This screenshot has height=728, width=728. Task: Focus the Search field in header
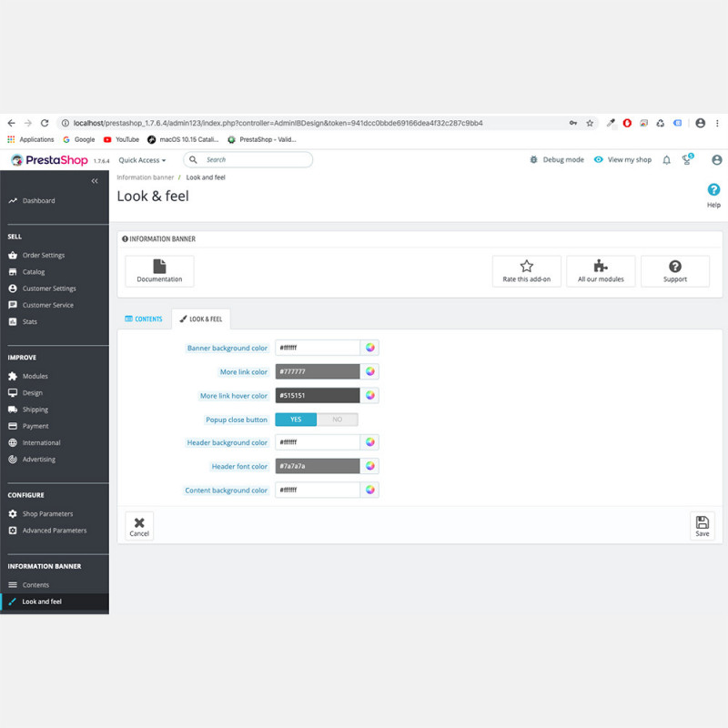click(248, 160)
